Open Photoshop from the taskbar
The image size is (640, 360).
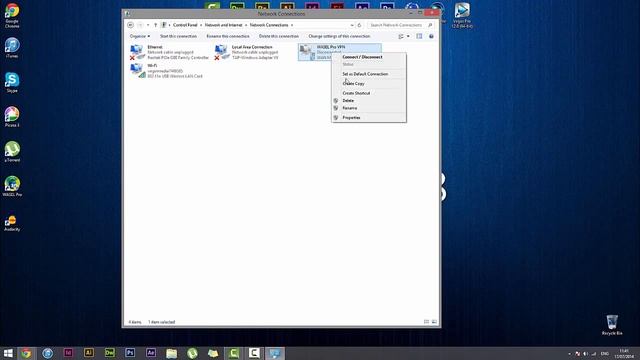tap(130, 353)
